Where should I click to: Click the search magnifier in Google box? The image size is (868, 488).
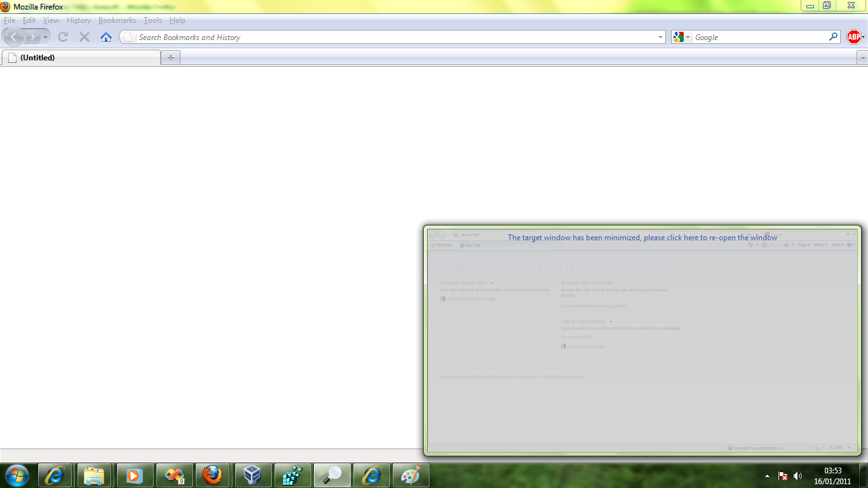833,37
